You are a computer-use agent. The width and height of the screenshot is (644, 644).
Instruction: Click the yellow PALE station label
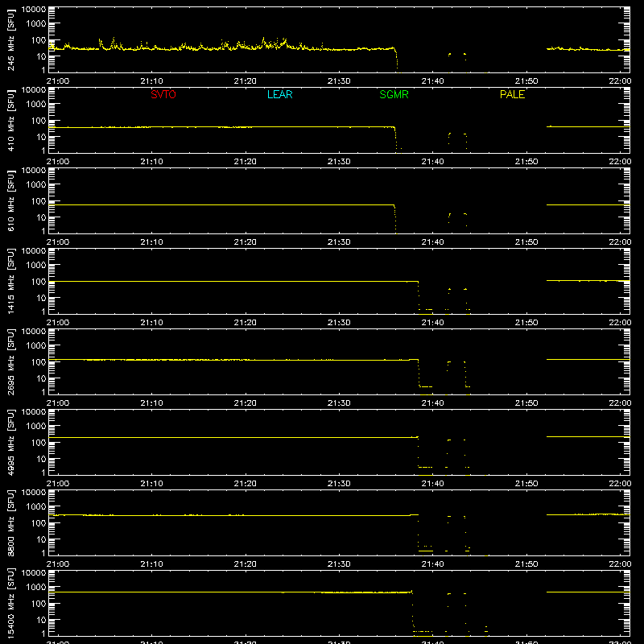click(512, 94)
